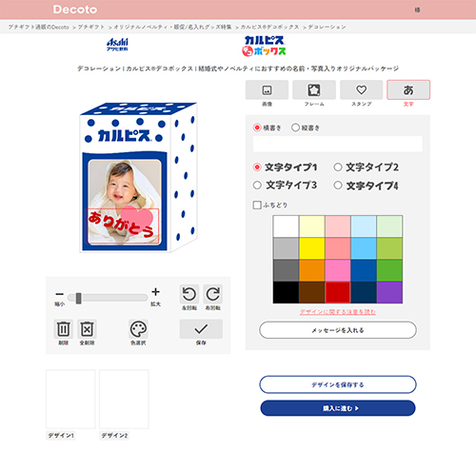Click the message text input field

click(x=338, y=144)
